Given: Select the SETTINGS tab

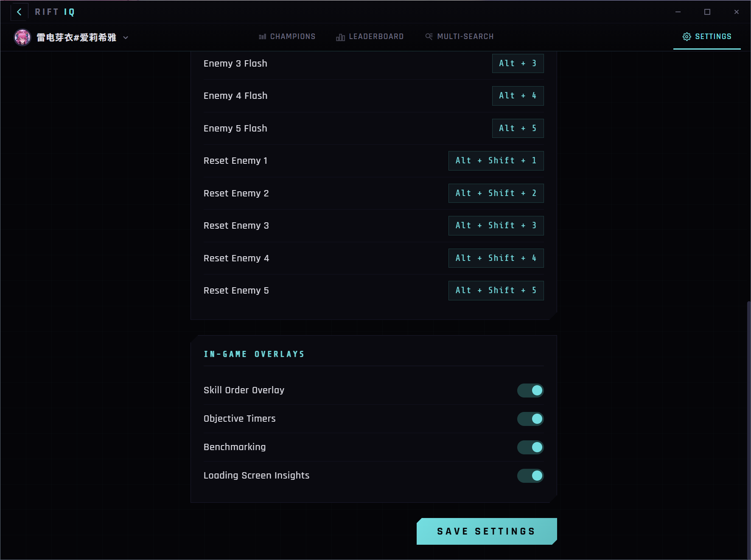Looking at the screenshot, I should tap(713, 36).
